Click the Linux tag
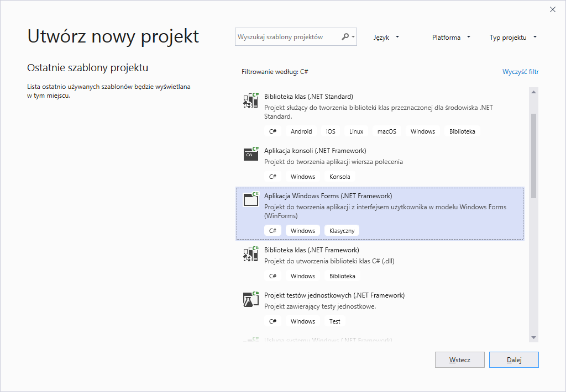Screen dimensions: 566x392 tap(356, 131)
